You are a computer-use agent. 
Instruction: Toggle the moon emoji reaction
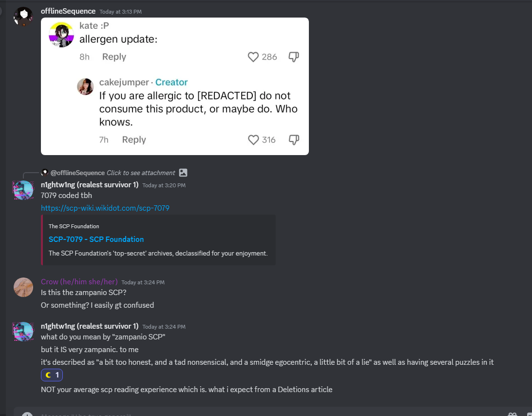(52, 375)
